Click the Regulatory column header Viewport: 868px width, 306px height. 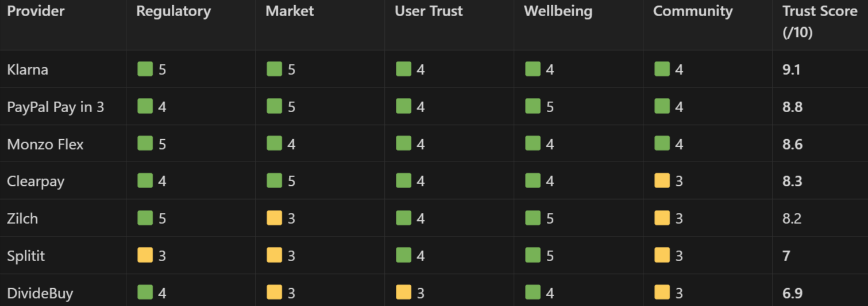(173, 12)
